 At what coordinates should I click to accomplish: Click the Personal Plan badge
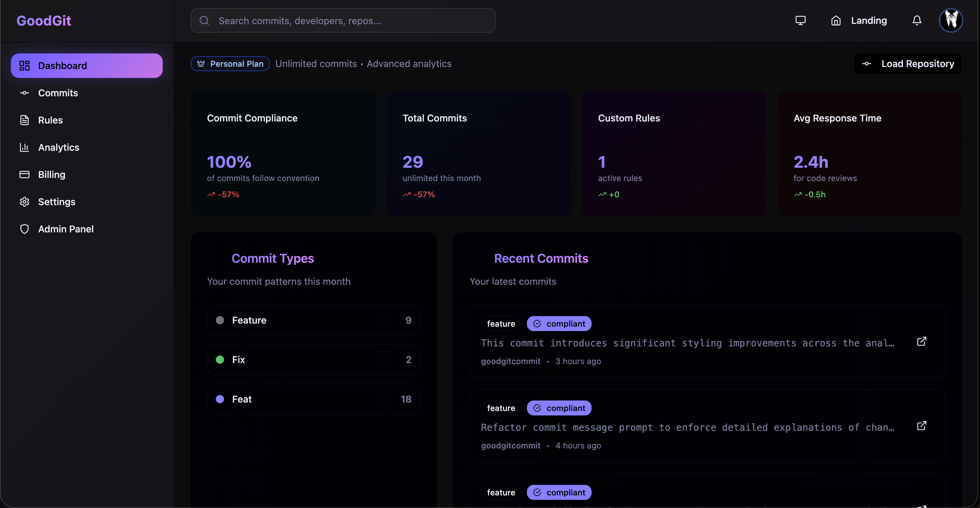click(230, 64)
